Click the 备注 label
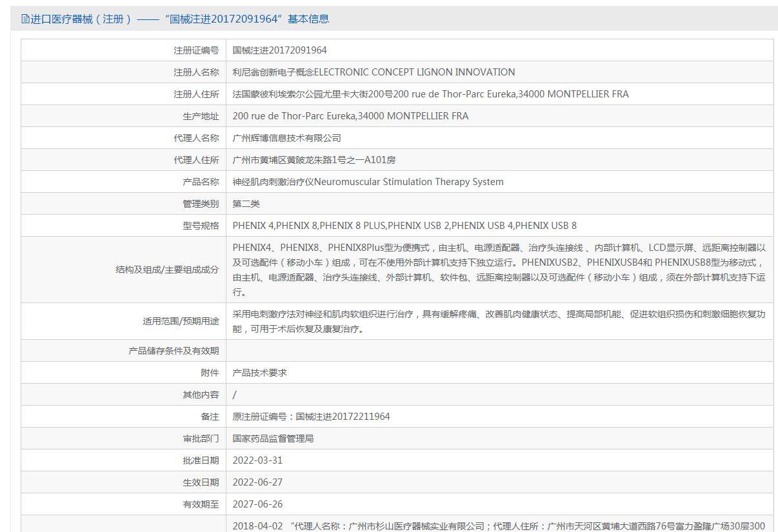 pyautogui.click(x=210, y=417)
